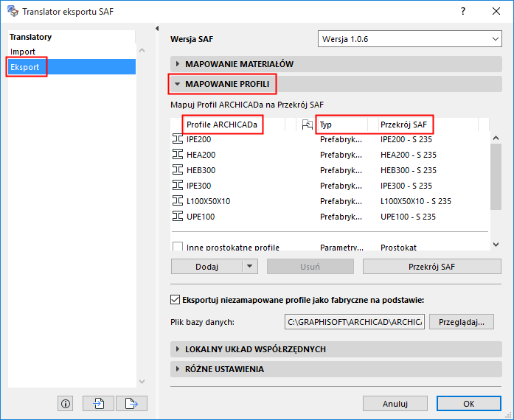Click the 'Profile ARCHICADa' column header

pos(221,125)
